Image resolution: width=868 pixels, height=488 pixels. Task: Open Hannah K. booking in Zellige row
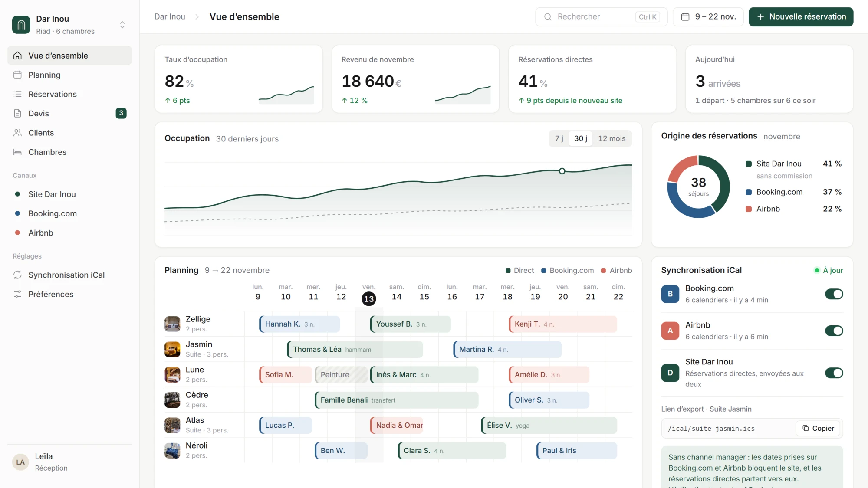pyautogui.click(x=299, y=324)
